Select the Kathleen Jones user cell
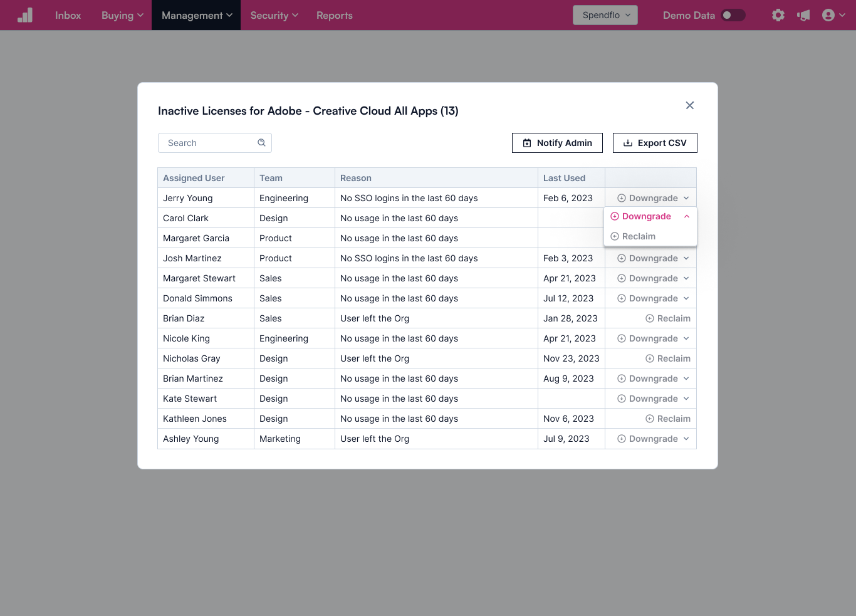 coord(206,419)
